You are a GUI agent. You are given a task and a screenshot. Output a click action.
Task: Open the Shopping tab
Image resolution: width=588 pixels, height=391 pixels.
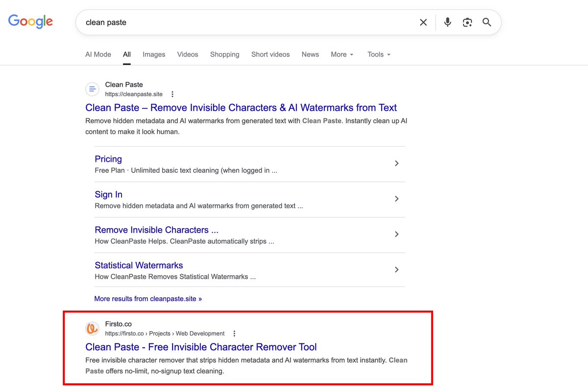click(225, 54)
